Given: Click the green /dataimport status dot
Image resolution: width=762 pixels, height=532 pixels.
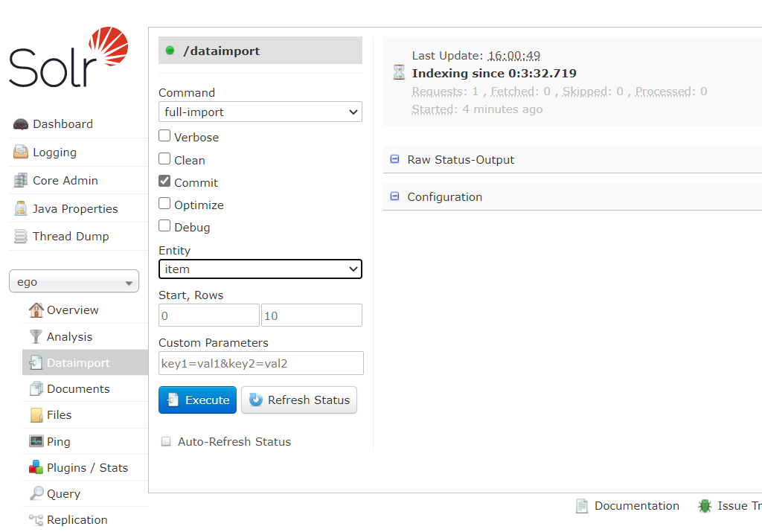Looking at the screenshot, I should point(170,51).
